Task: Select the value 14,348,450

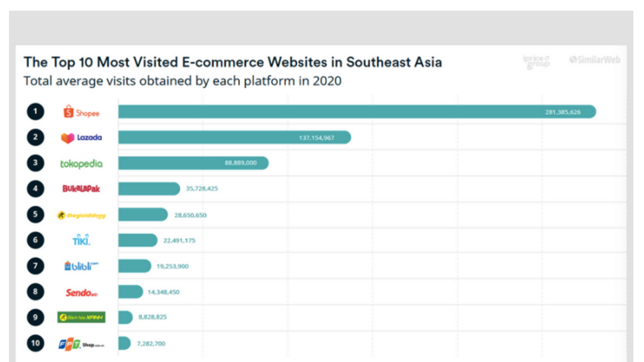Action: click(x=164, y=292)
